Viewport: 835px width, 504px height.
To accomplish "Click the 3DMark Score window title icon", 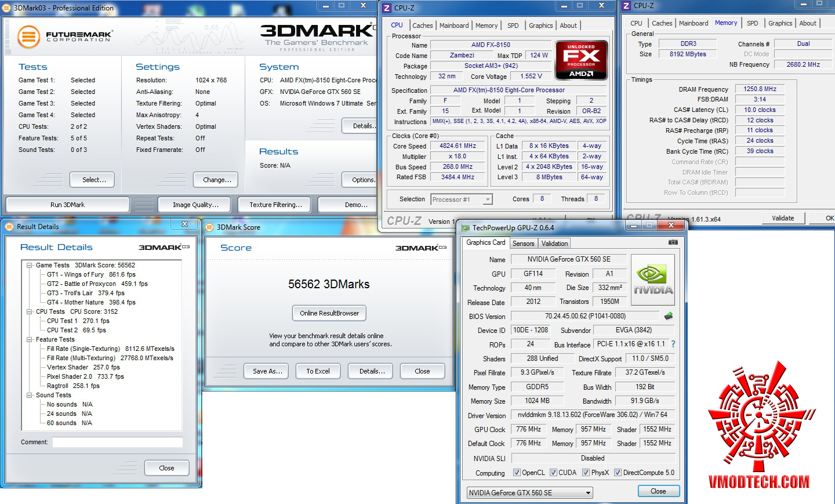I will [x=209, y=227].
